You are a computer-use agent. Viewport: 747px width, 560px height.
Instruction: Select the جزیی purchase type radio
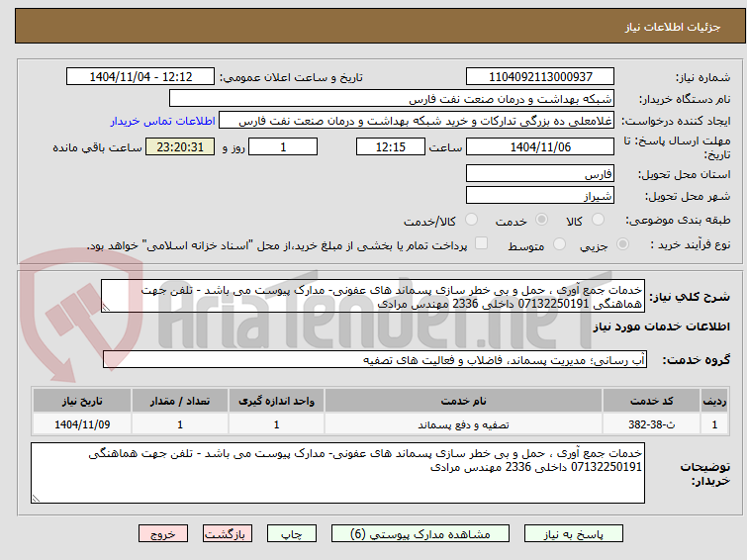click(x=622, y=244)
